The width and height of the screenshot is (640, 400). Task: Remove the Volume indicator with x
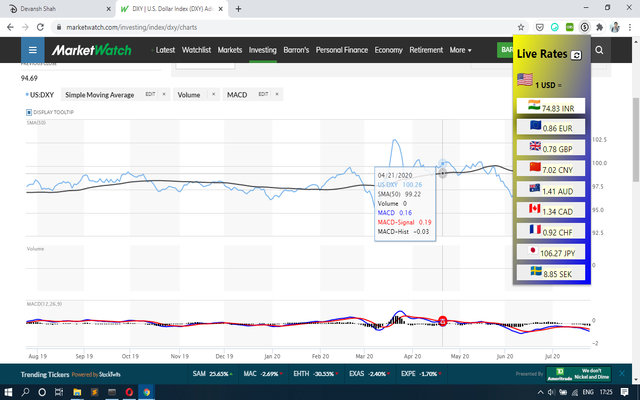tap(213, 94)
